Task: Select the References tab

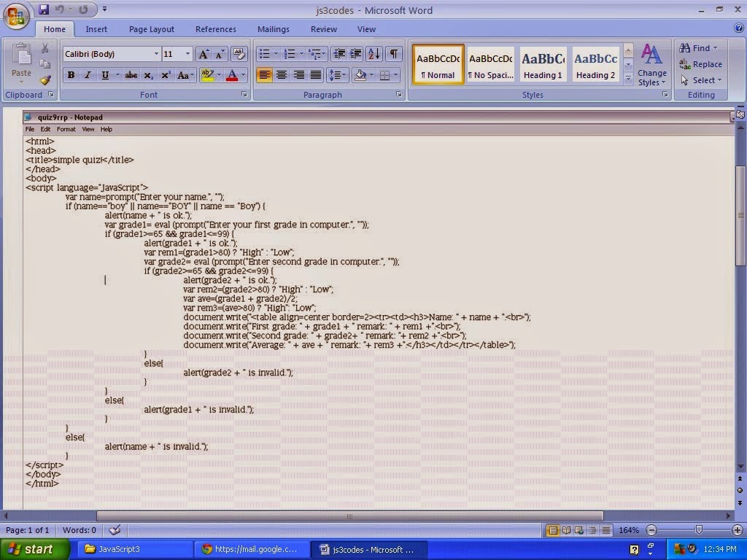Action: point(215,29)
